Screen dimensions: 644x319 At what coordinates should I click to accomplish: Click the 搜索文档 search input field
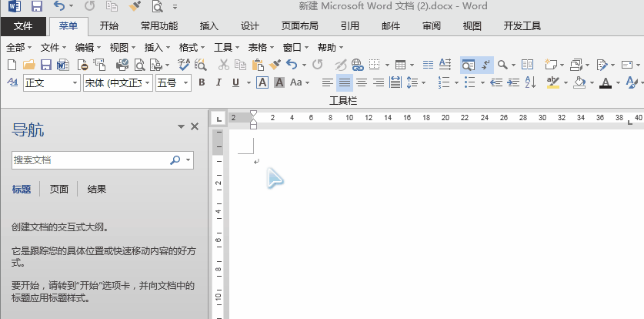88,160
